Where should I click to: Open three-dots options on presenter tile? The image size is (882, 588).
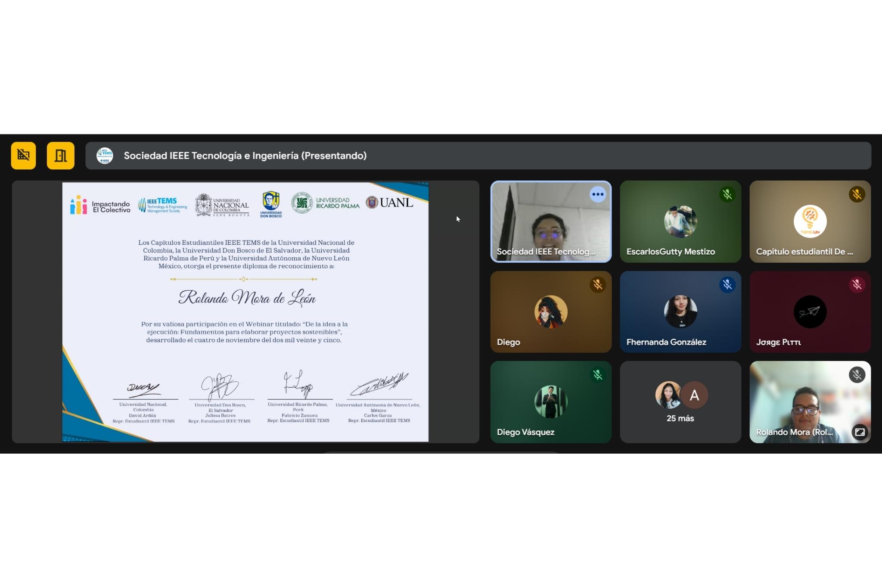pyautogui.click(x=597, y=194)
